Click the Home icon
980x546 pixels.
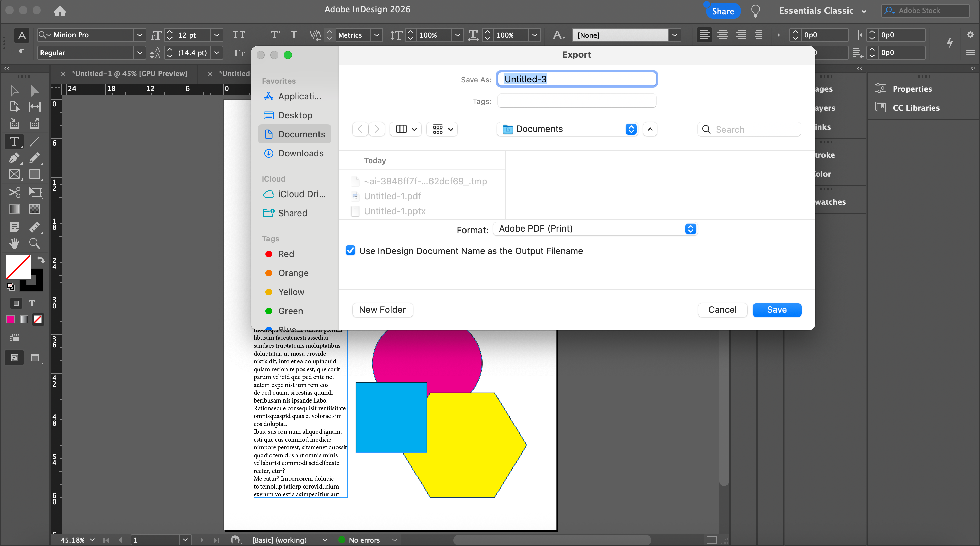(60, 11)
